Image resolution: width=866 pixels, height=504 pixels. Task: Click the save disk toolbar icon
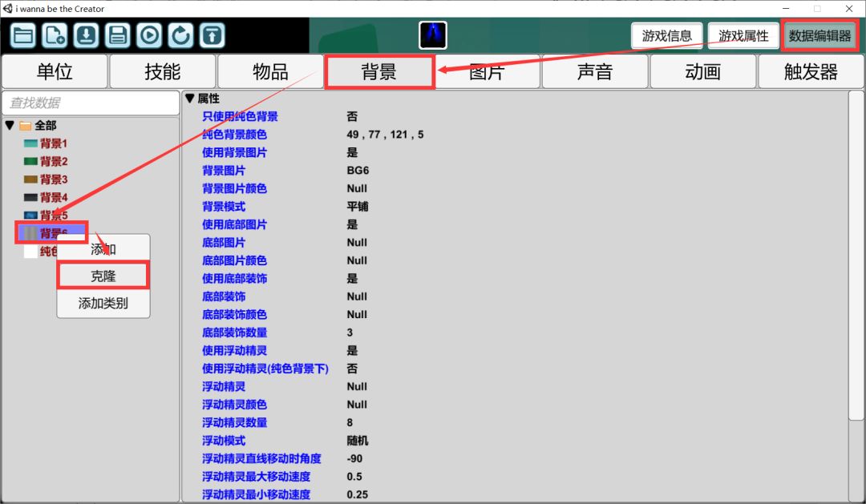[118, 35]
